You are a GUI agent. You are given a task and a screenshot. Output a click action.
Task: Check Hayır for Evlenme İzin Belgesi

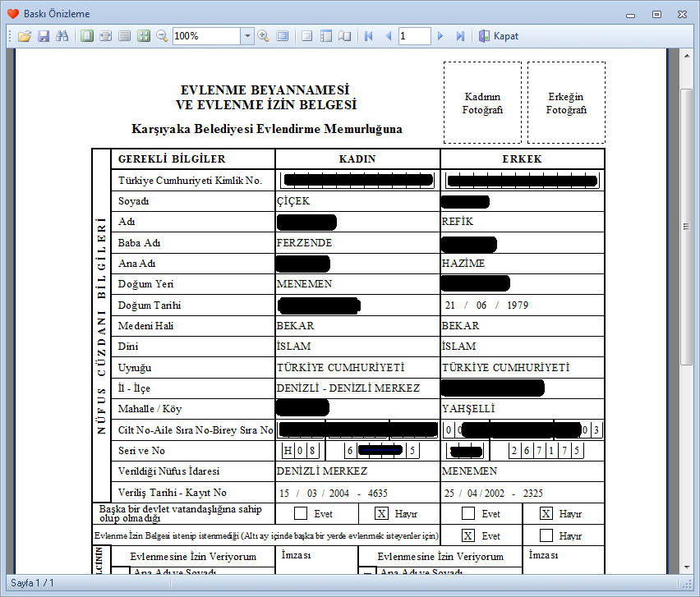pos(546,535)
